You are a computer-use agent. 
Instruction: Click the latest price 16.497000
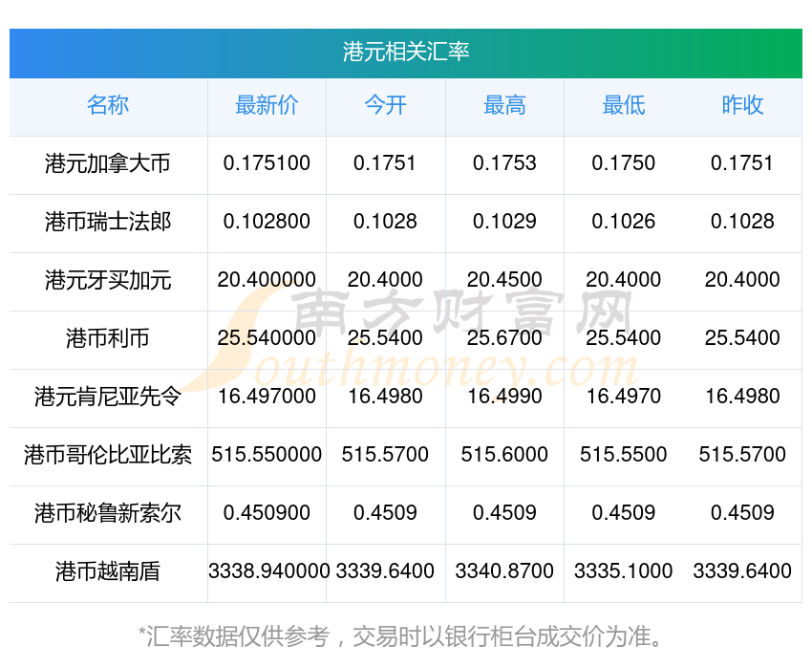point(267,397)
